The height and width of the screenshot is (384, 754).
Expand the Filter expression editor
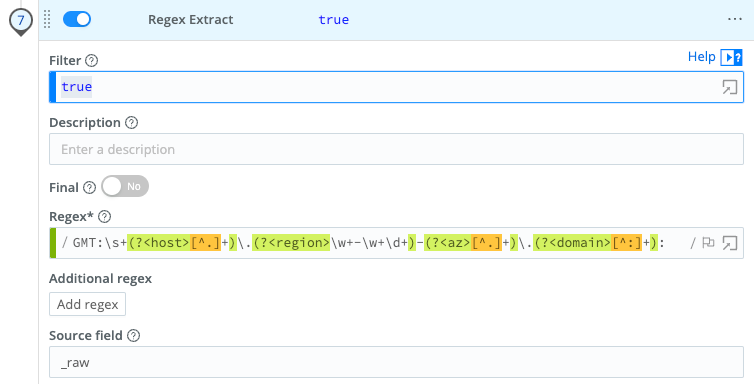click(729, 87)
